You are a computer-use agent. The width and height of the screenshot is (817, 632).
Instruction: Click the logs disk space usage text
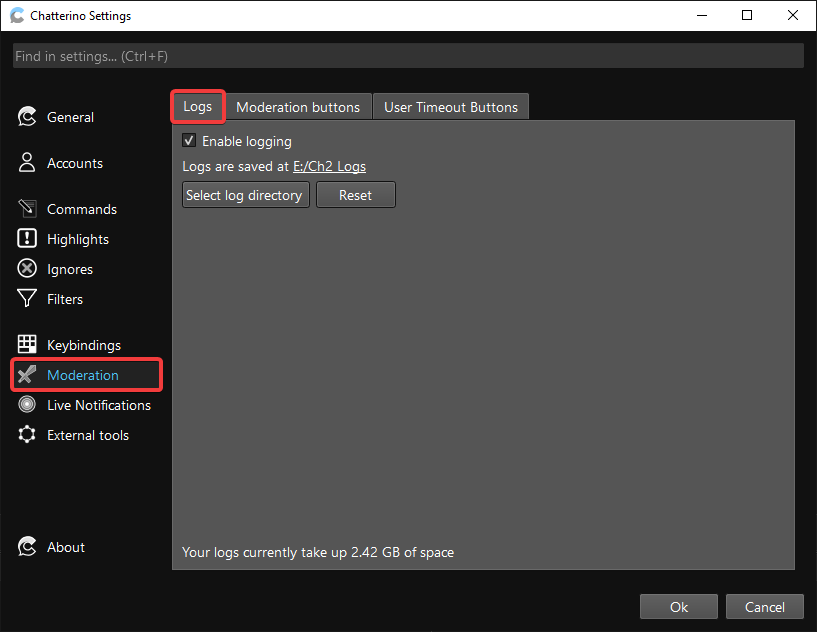tap(318, 552)
